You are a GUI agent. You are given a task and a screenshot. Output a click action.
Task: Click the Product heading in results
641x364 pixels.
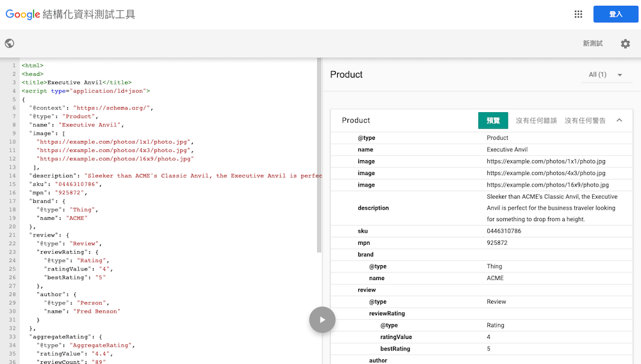[346, 74]
